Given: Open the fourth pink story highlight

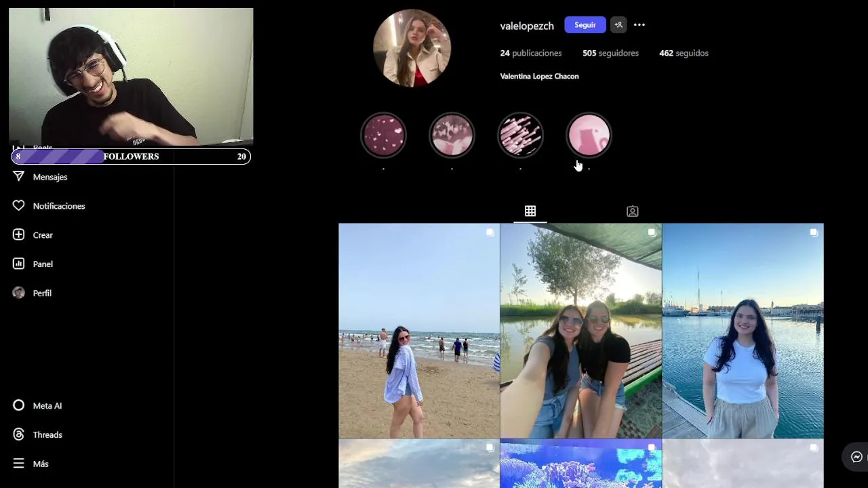Looking at the screenshot, I should click(589, 135).
